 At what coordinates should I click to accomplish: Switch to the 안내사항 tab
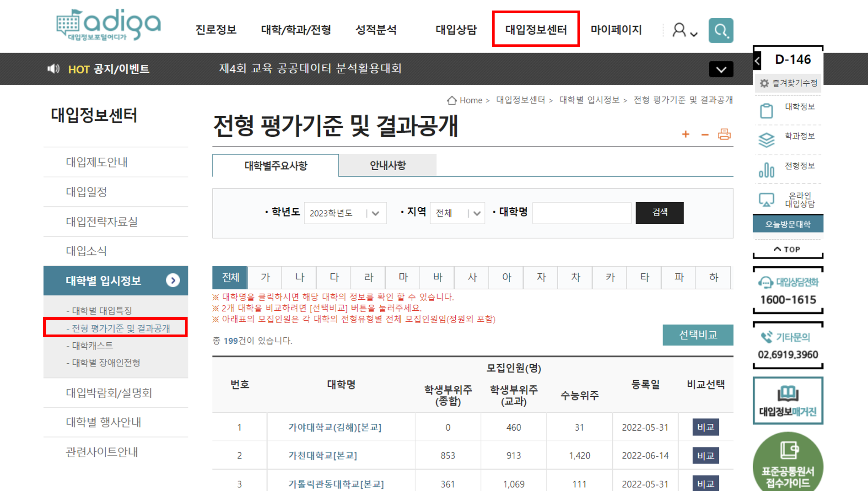pyautogui.click(x=388, y=165)
